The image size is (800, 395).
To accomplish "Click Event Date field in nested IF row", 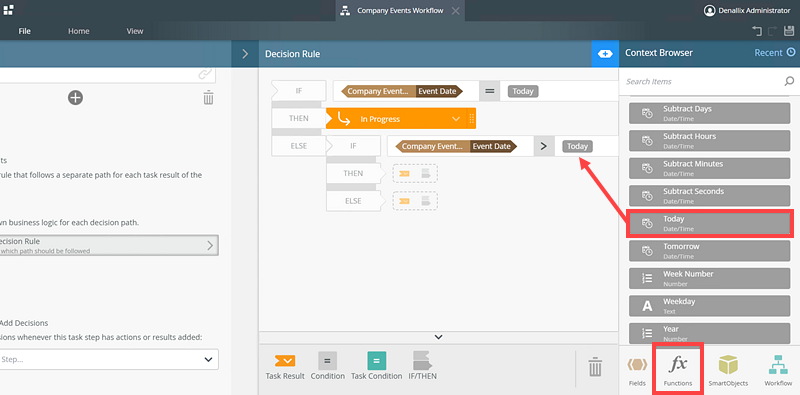I will (493, 146).
